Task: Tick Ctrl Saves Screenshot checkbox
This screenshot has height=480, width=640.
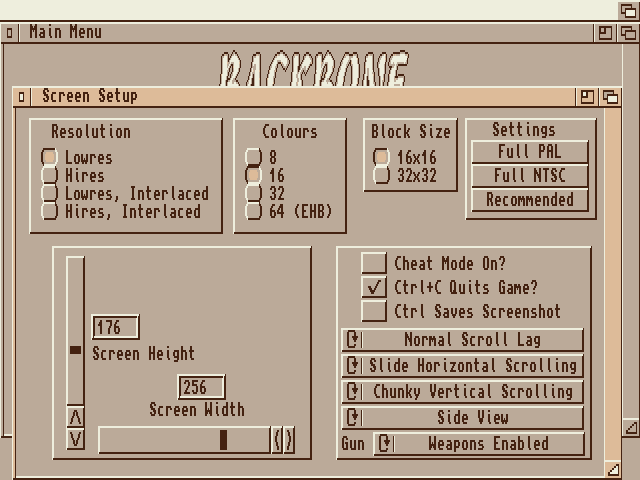Action: [374, 311]
